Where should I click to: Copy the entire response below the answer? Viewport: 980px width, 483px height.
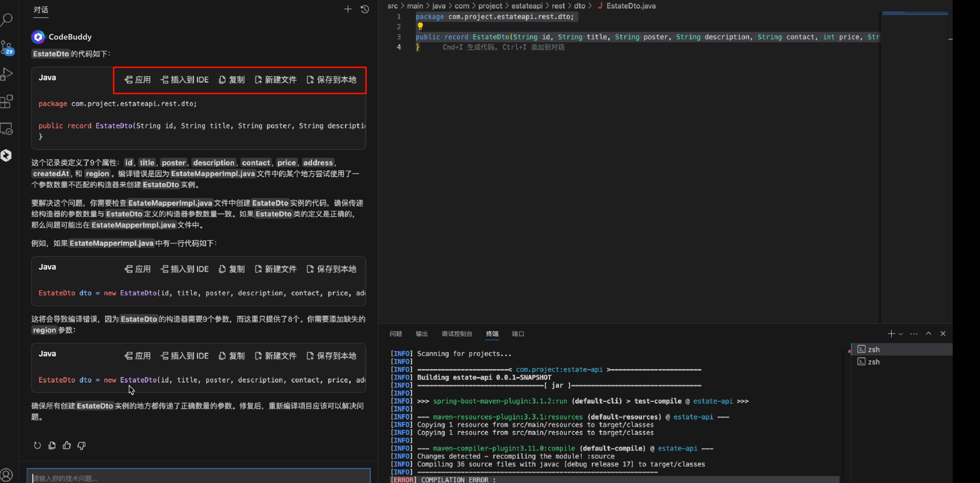tap(52, 445)
